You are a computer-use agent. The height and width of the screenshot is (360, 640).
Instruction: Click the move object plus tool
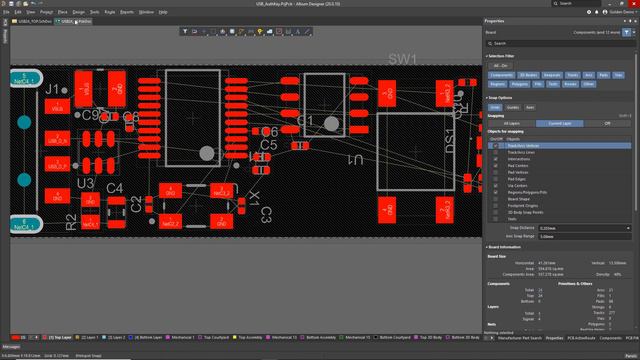tap(204, 31)
